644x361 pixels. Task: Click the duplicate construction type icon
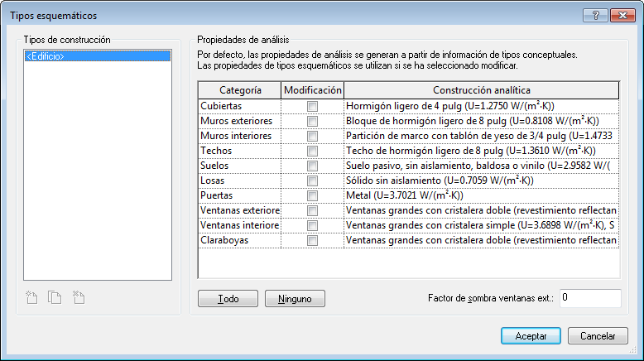[x=55, y=297]
